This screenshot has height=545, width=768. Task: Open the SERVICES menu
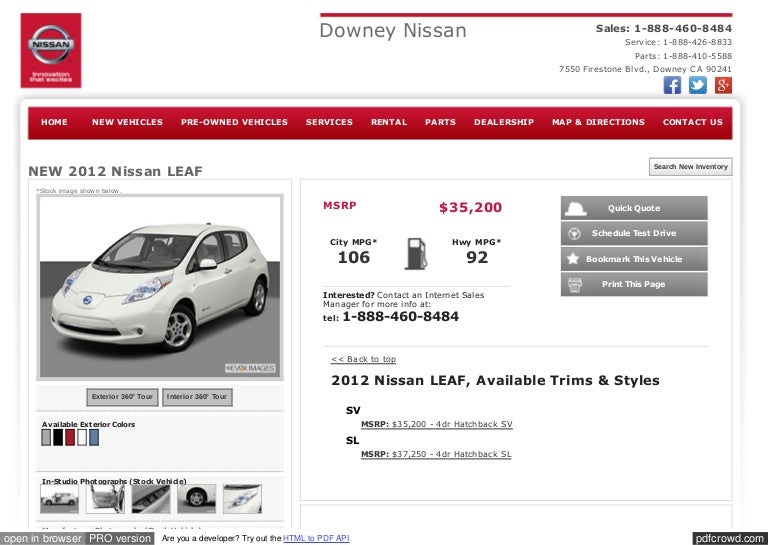click(x=329, y=122)
